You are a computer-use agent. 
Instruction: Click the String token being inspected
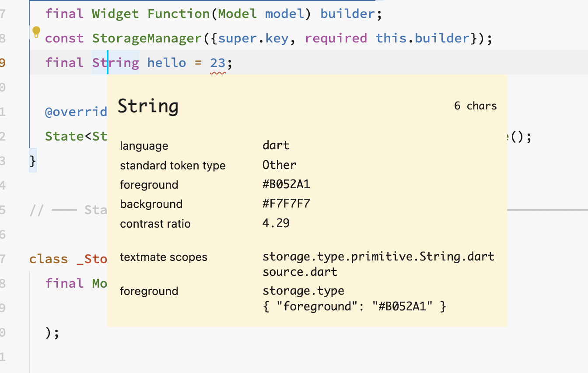[116, 62]
